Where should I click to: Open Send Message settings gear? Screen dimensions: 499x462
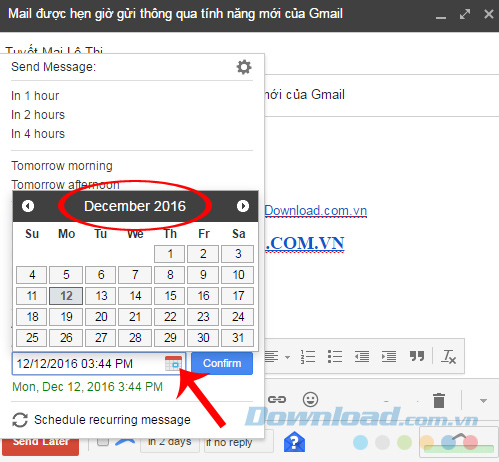(x=244, y=67)
